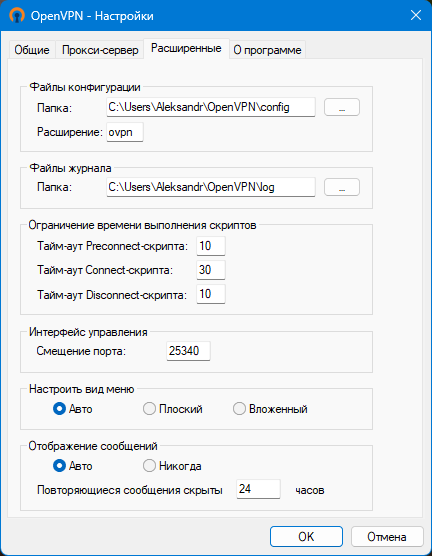This screenshot has width=432, height=556.
Task: Confirm settings with the OK button
Action: (x=306, y=536)
